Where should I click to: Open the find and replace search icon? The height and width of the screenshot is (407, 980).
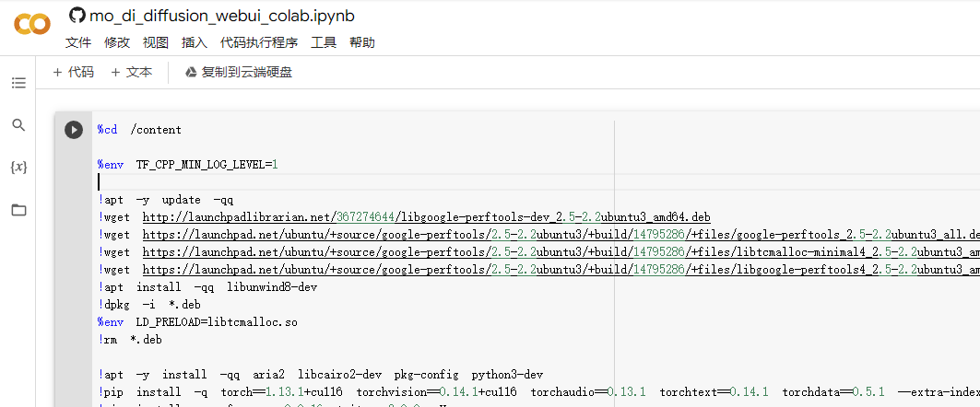[18, 125]
